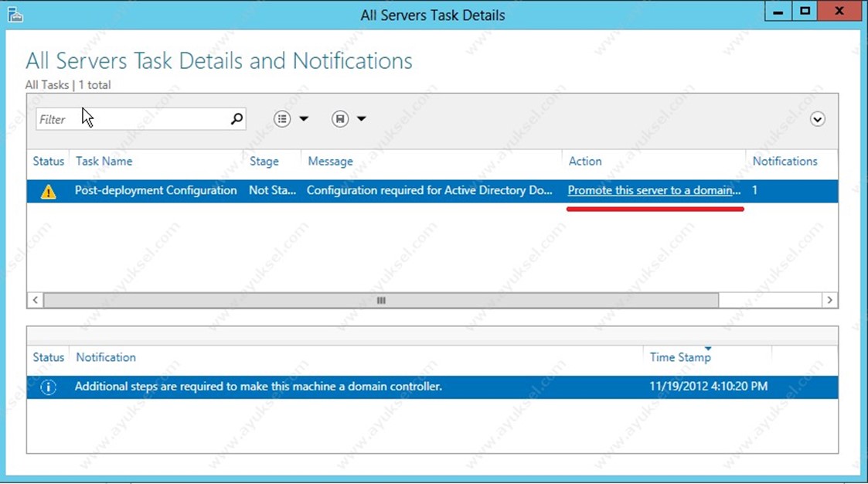The height and width of the screenshot is (484, 868).
Task: Click the horizontal scrollbar thumb
Action: [x=381, y=300]
